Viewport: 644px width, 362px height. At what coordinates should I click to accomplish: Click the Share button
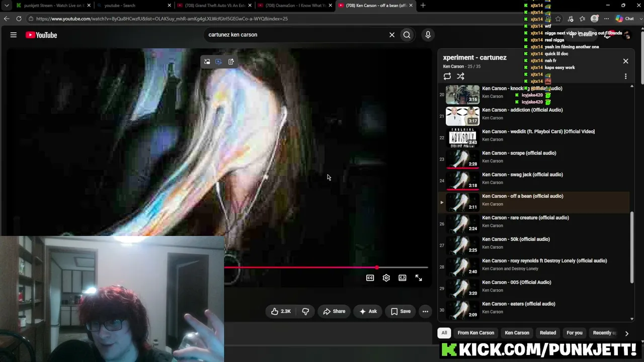(334, 312)
